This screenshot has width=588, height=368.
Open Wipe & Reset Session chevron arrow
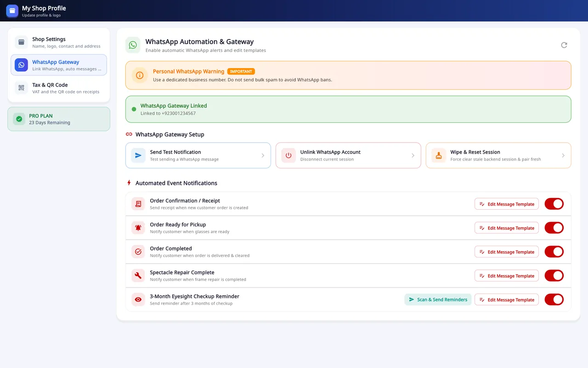point(563,155)
